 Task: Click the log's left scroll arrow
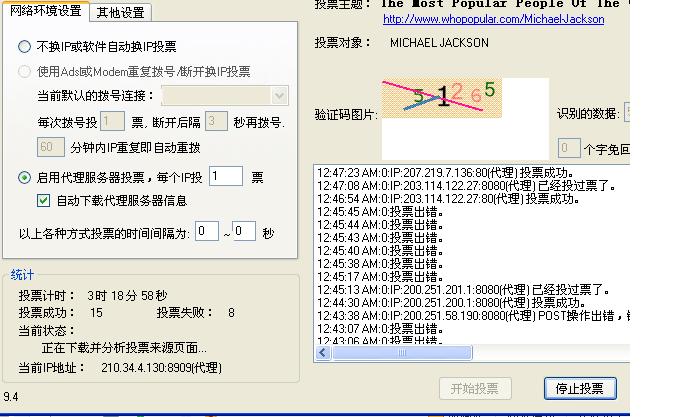[324, 353]
